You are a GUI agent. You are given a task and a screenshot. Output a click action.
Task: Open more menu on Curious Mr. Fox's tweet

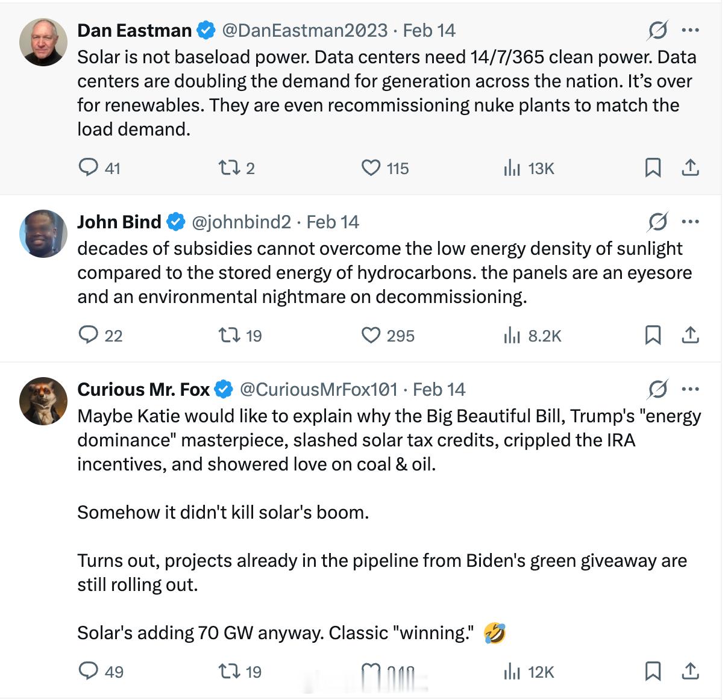[690, 389]
